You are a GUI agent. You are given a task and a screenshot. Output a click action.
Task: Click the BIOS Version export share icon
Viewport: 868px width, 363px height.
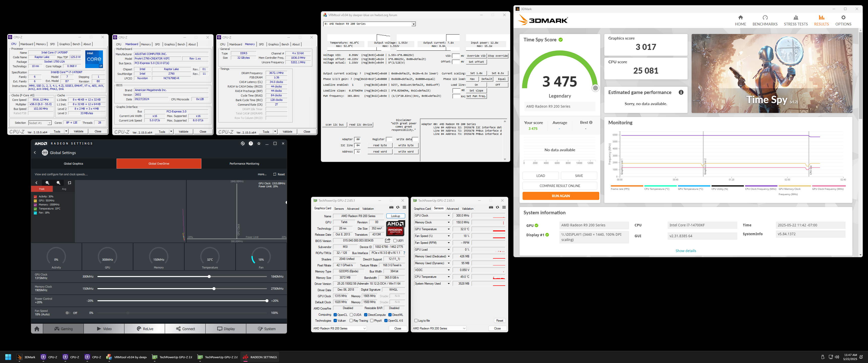point(388,240)
